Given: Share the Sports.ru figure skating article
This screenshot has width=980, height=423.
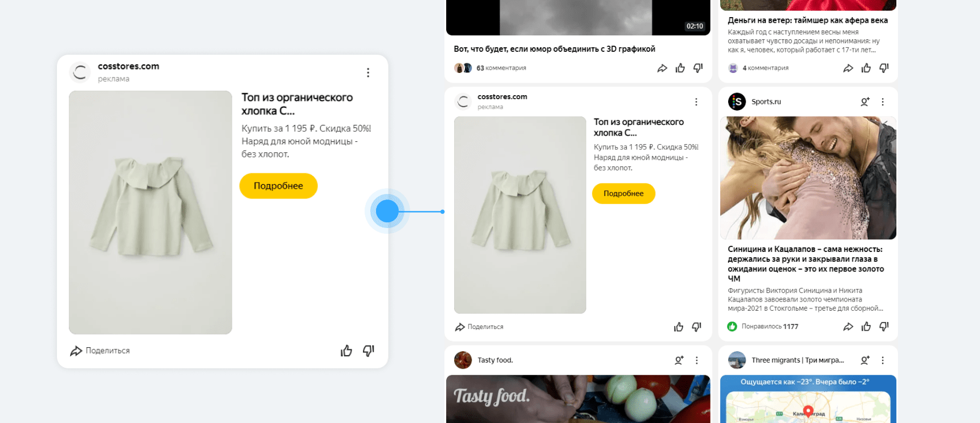Looking at the screenshot, I should [x=848, y=327].
